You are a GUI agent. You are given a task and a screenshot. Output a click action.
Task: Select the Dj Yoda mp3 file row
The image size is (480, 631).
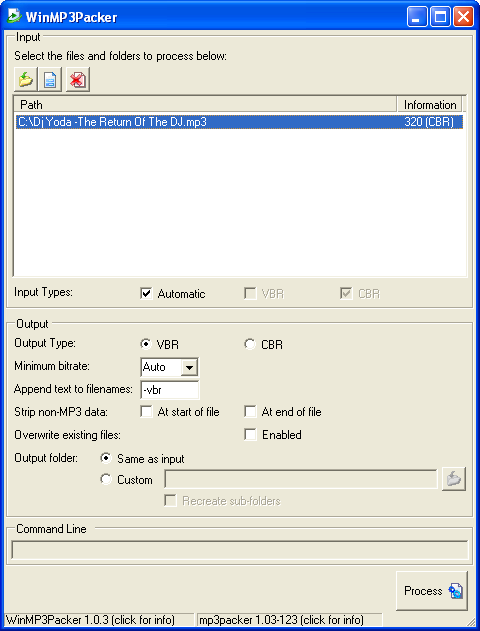click(239, 122)
